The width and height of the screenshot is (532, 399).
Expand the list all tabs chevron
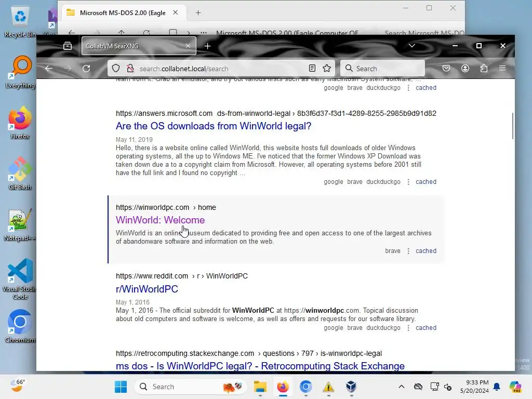(x=412, y=46)
